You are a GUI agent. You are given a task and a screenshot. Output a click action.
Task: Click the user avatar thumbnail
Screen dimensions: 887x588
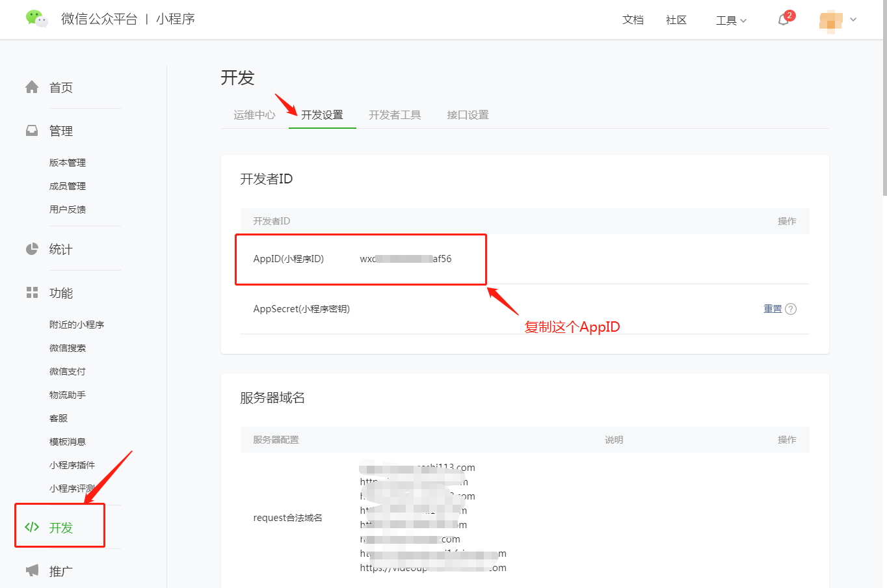830,21
